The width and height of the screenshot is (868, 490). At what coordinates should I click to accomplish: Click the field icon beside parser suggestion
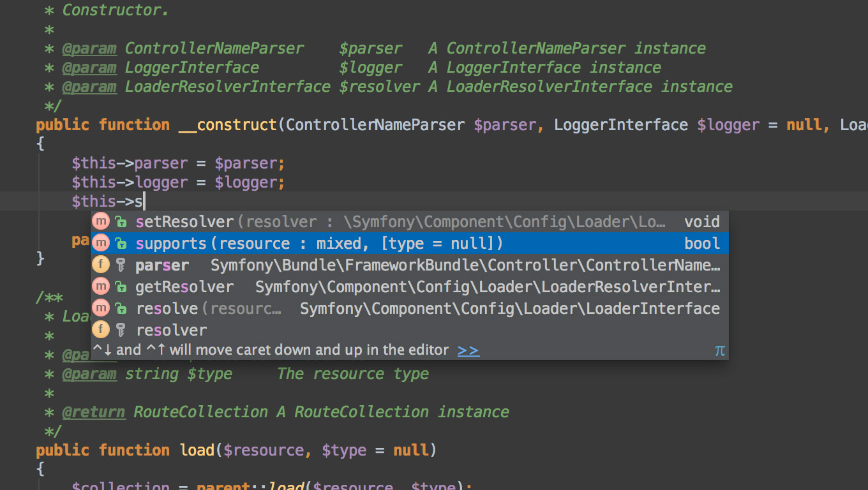pos(101,265)
